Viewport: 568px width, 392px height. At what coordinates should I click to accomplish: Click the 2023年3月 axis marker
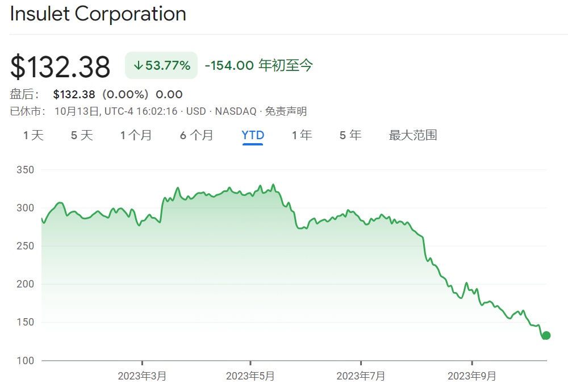pos(142,376)
